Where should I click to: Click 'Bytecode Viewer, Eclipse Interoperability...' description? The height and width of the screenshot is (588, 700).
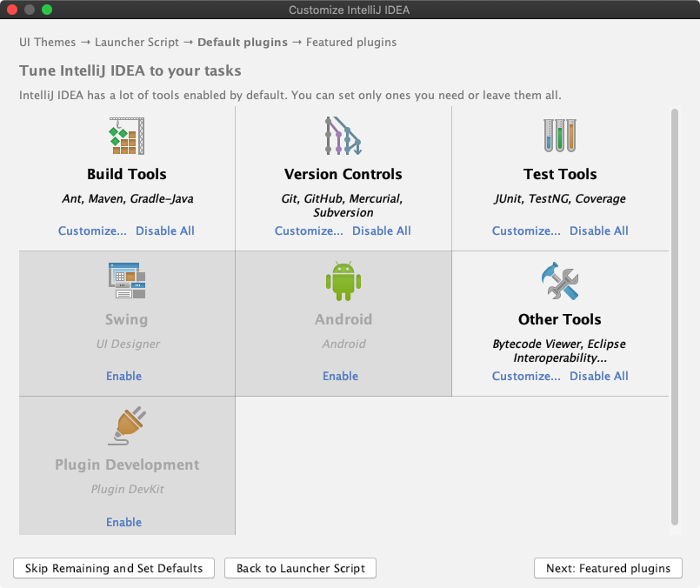(559, 351)
